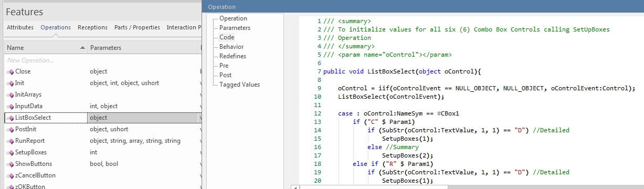Image resolution: width=644 pixels, height=189 pixels.
Task: Open the Parts / Properties tab
Action: [x=137, y=27]
